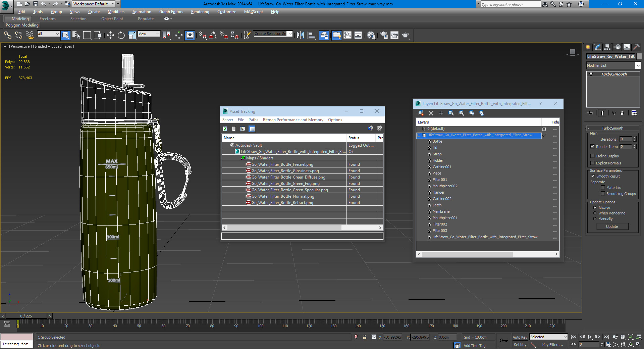Open Render Setup teapot icon
644x349 pixels.
(384, 35)
